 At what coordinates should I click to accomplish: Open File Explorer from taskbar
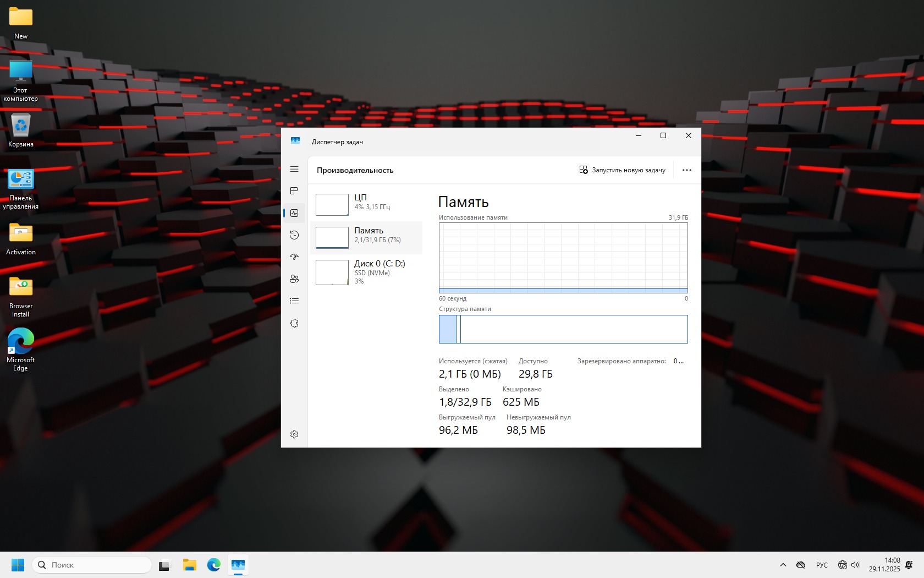[189, 565]
